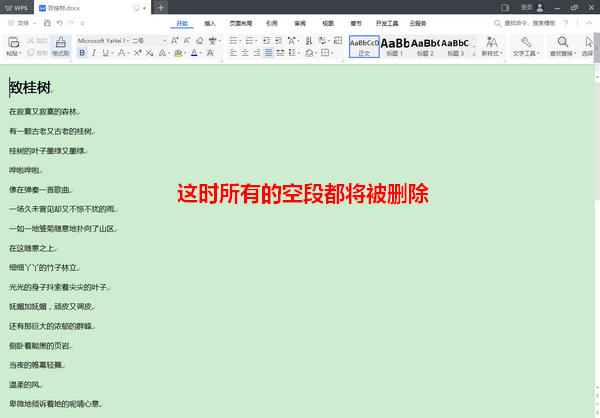The height and width of the screenshot is (418, 600).
Task: Expand the font size (二号) dropdown
Action: tap(147, 41)
